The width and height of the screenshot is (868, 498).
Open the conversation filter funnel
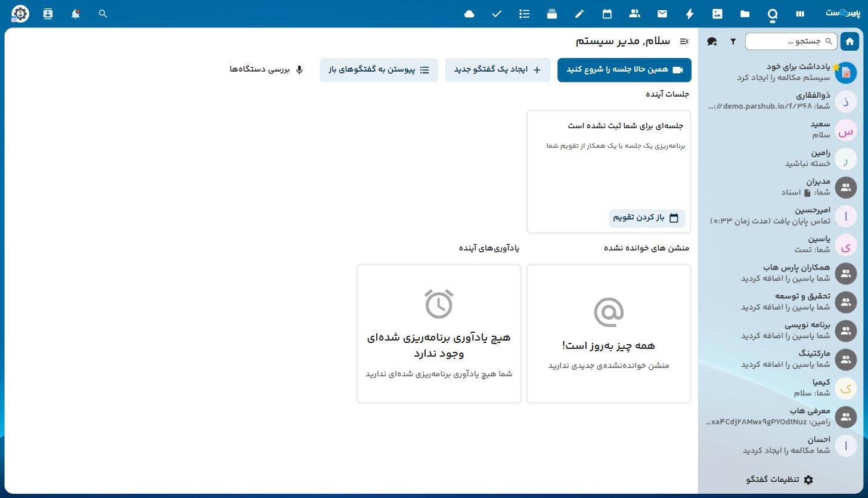[x=733, y=41]
